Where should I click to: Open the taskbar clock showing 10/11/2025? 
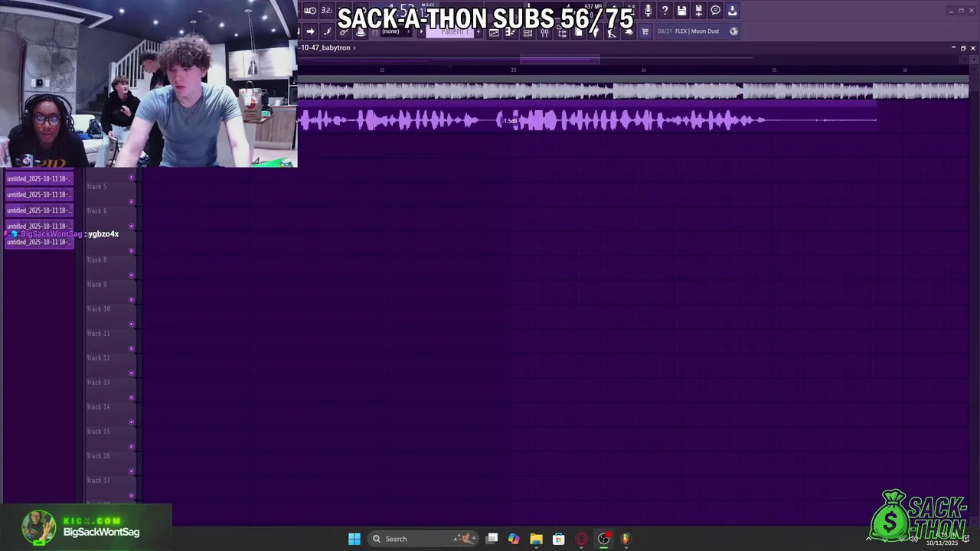(x=942, y=540)
